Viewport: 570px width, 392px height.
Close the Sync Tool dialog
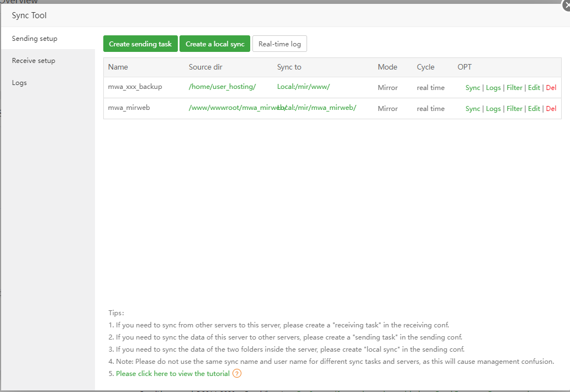click(565, 6)
